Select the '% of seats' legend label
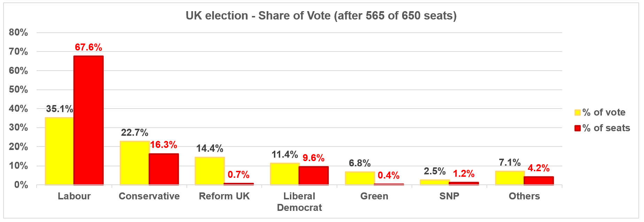This screenshot has height=222, width=644. pos(606,128)
